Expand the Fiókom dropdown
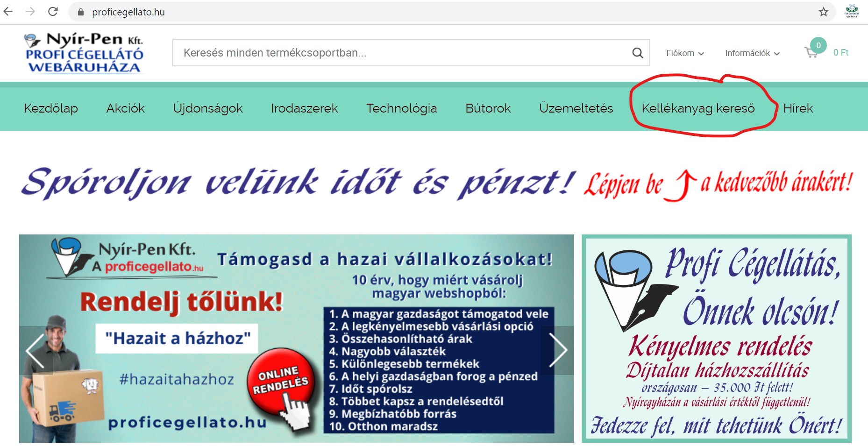The height and width of the screenshot is (446, 868). (x=685, y=53)
